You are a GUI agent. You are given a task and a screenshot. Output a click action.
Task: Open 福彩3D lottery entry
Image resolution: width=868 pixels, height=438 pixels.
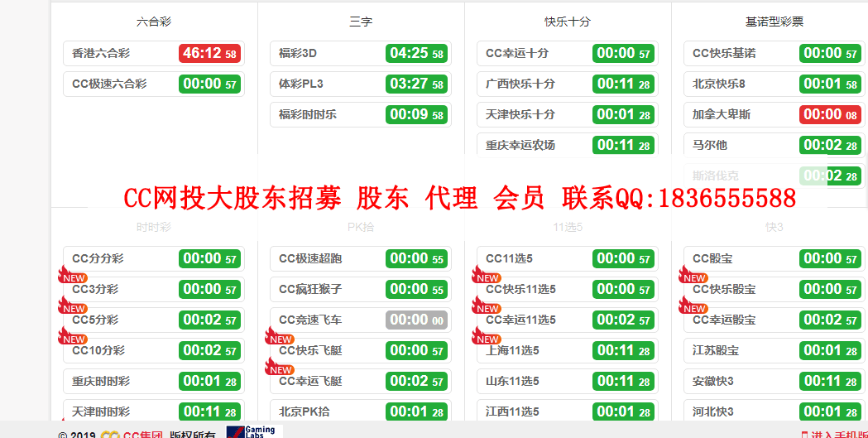[x=298, y=53]
